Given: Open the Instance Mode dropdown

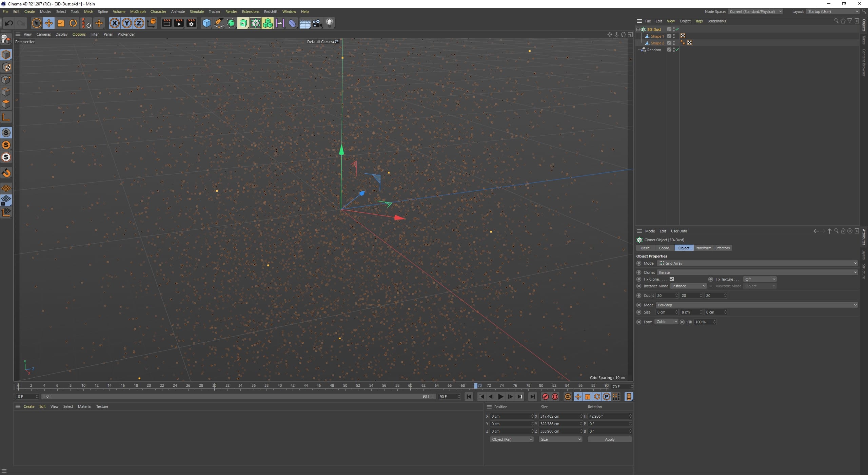Looking at the screenshot, I should click(x=688, y=286).
